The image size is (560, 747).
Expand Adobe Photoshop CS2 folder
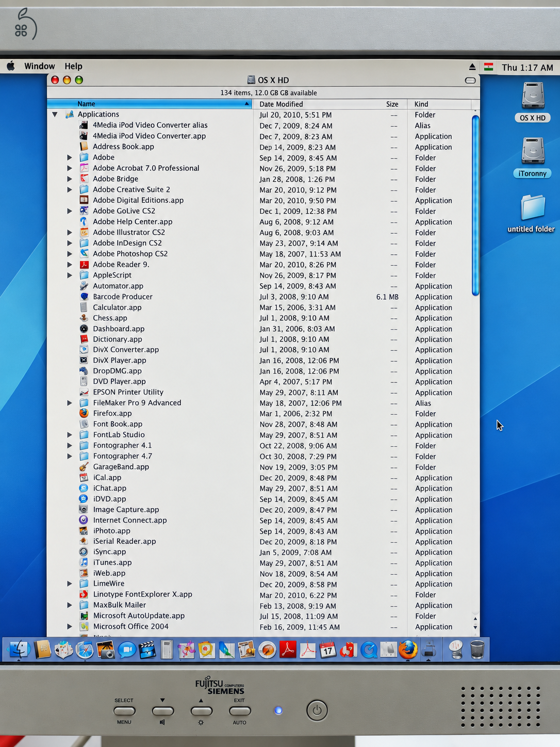(x=70, y=254)
